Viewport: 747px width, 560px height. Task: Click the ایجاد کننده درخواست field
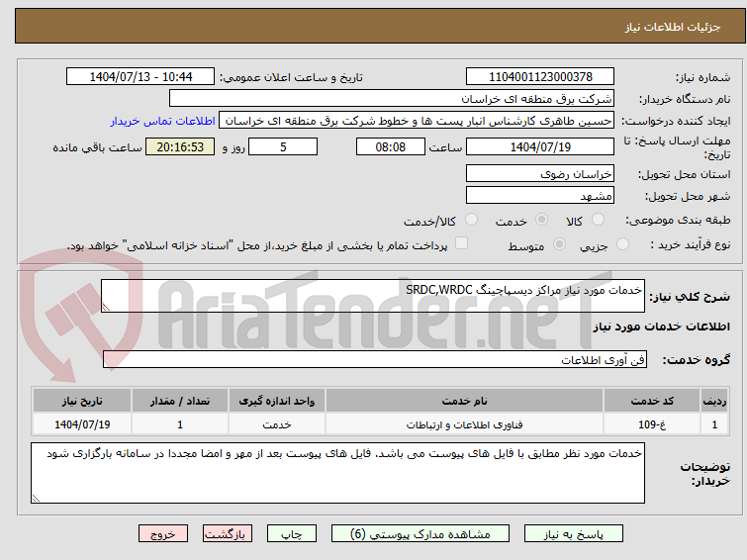pyautogui.click(x=417, y=121)
